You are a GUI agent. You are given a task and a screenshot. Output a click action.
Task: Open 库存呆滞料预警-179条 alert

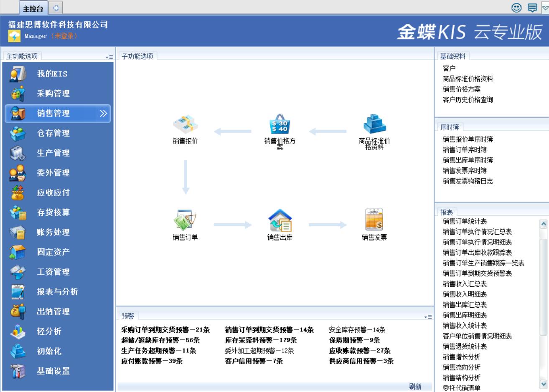(261, 340)
